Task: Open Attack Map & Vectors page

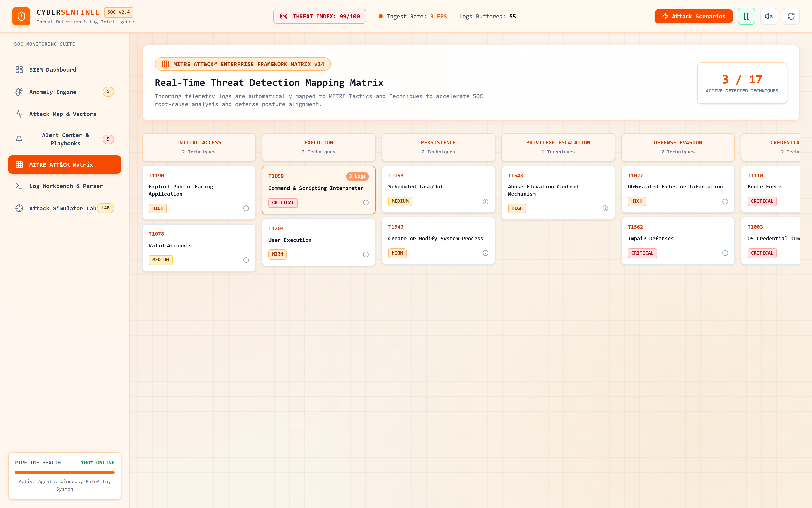Action: pyautogui.click(x=64, y=114)
